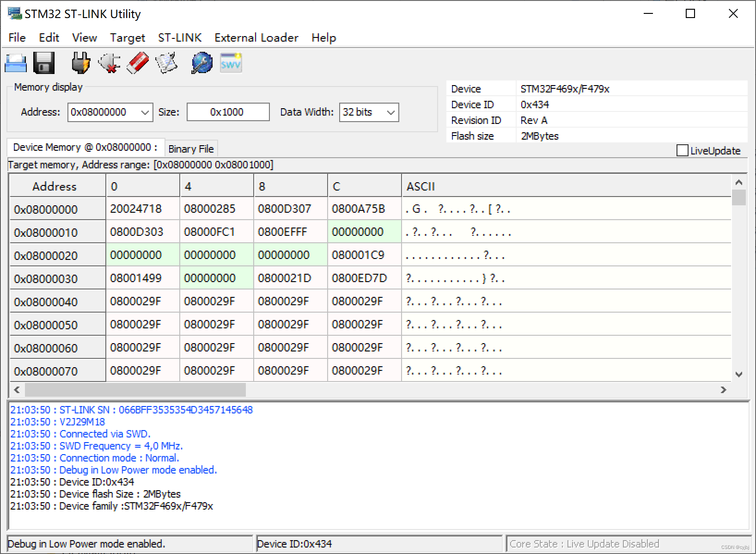This screenshot has width=756, height=554.
Task: Select memory cell 080001C9
Action: tap(364, 255)
